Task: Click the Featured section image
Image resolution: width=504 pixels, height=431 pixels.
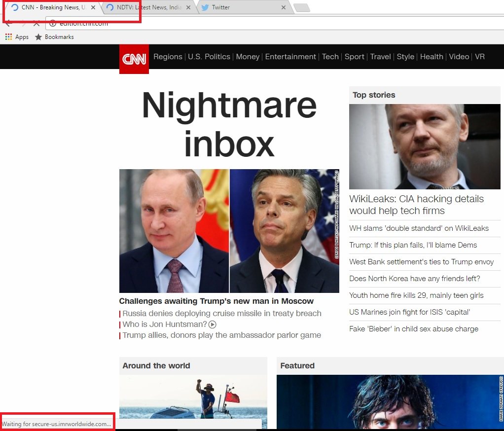Action: (x=390, y=402)
